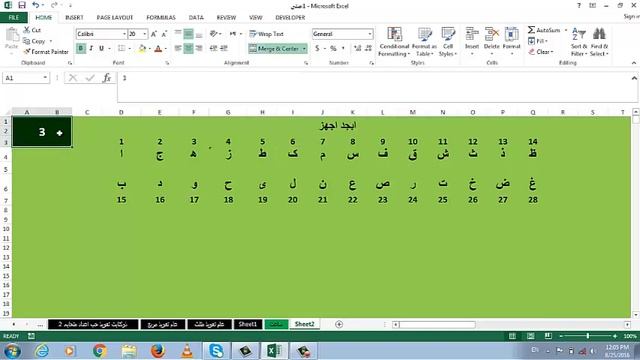Screen dimensions: 640x360
Task: Expand the formula bar chevron
Action: (634, 78)
